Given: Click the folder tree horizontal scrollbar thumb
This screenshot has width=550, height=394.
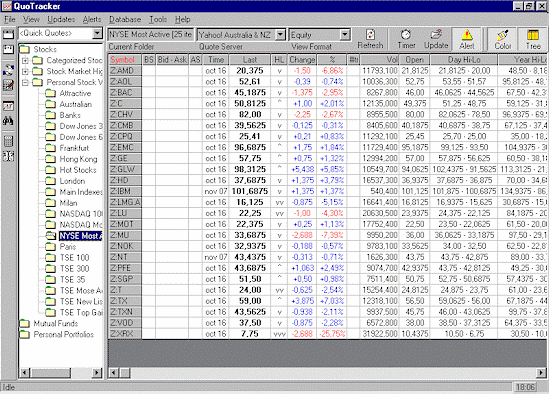Looking at the screenshot, I should (50, 372).
